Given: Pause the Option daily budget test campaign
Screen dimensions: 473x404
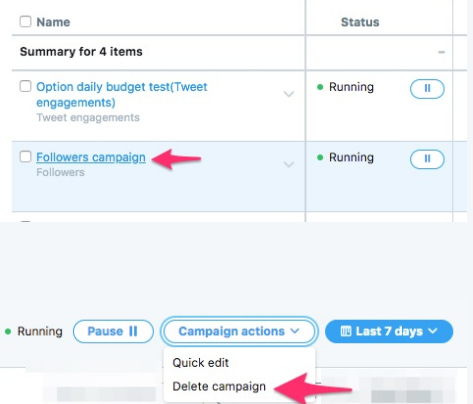Looking at the screenshot, I should pyautogui.click(x=427, y=89).
